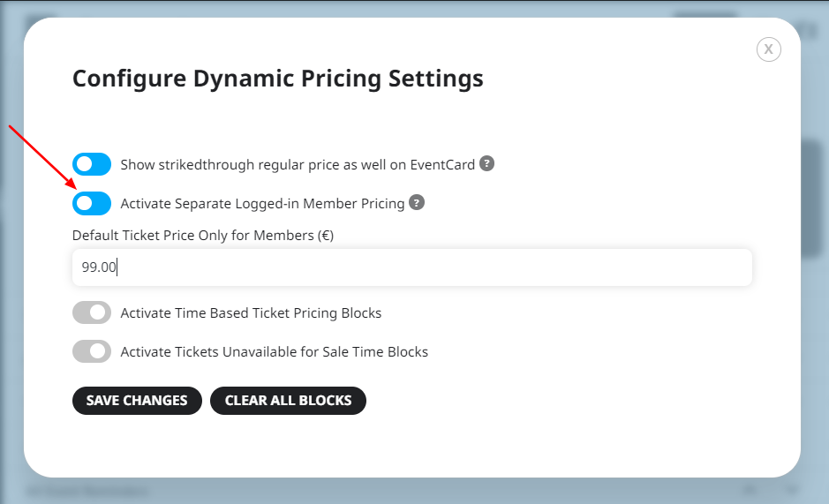The width and height of the screenshot is (829, 504).
Task: Enable Time Based Ticket Pricing Blocks toggle
Action: tap(92, 312)
